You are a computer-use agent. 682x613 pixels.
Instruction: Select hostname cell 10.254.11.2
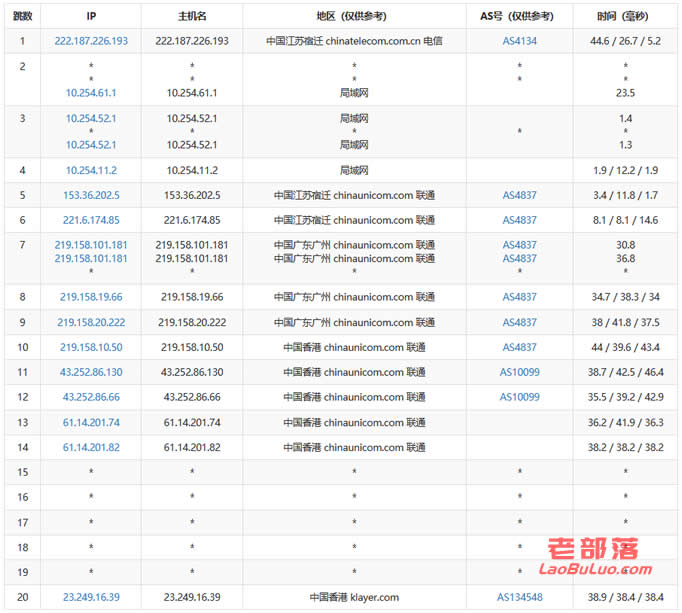pyautogui.click(x=192, y=170)
